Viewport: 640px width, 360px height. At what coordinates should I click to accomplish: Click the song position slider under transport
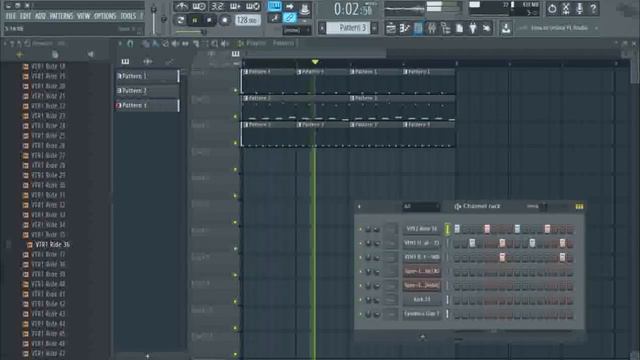(x=191, y=32)
